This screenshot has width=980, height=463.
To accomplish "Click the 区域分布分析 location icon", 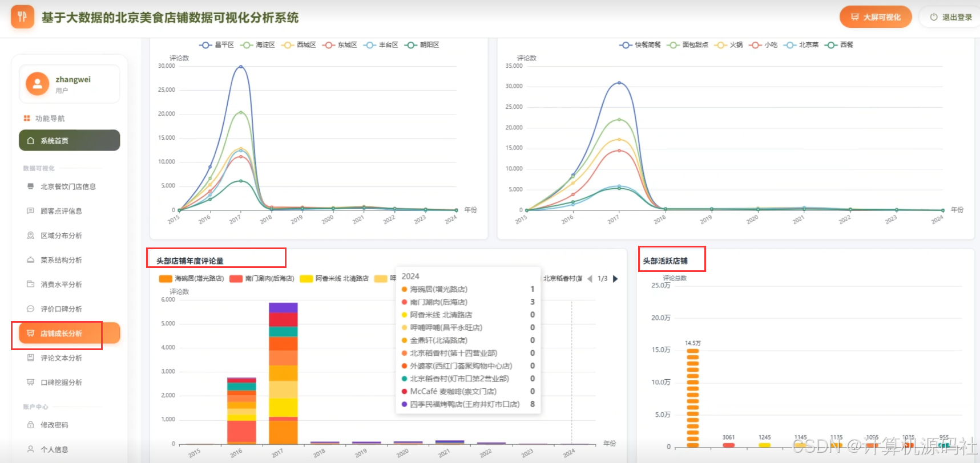I will (x=31, y=235).
